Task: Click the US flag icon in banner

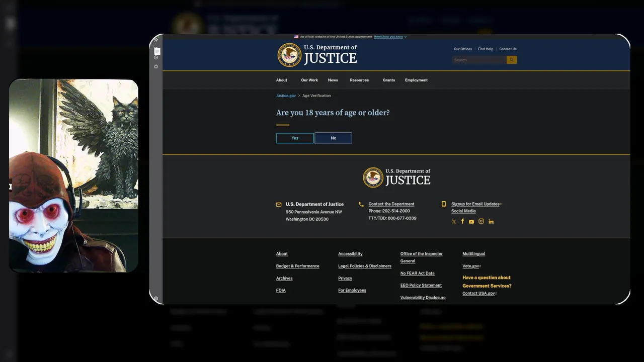Action: pos(296,37)
